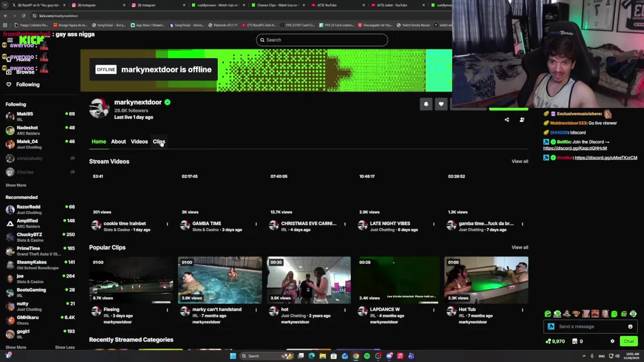The image size is (644, 362).
Task: Open SteamyKakes channel in Recommended list
Action: point(40,264)
